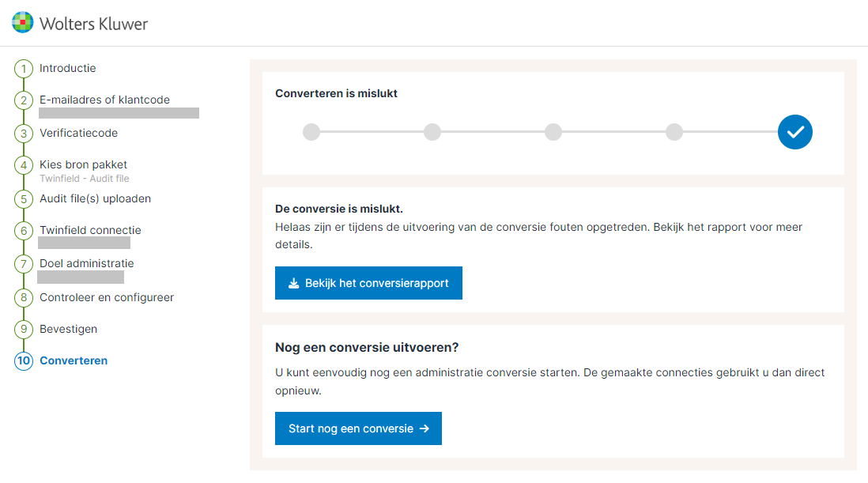Open the Introductie step
Viewport: 868px width, 483px height.
coord(68,69)
